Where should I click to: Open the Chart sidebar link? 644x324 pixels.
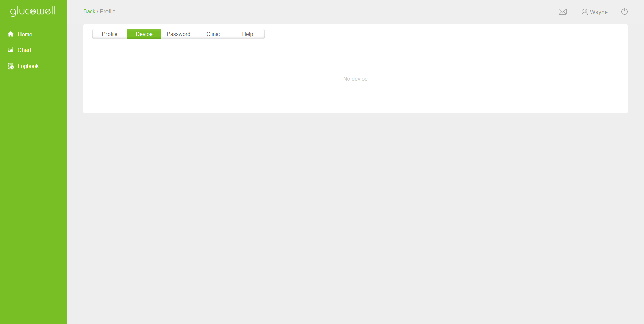click(x=24, y=50)
